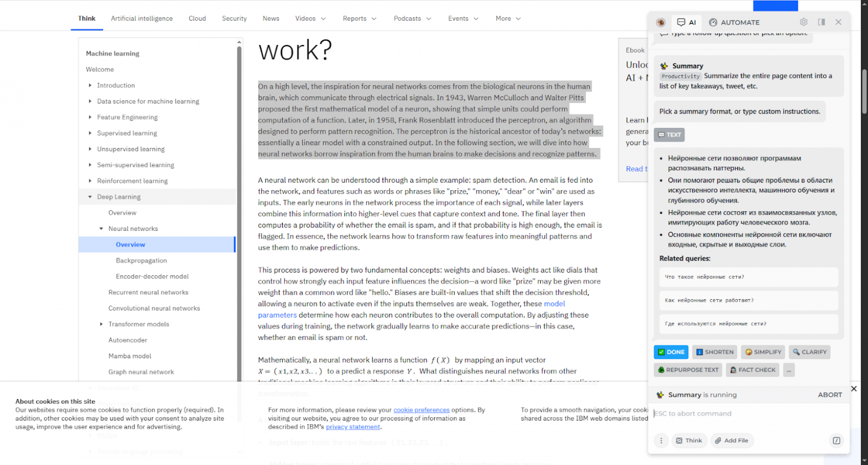This screenshot has width=868, height=465.
Task: Open the three-dot options menu in the composer
Action: pos(661,441)
